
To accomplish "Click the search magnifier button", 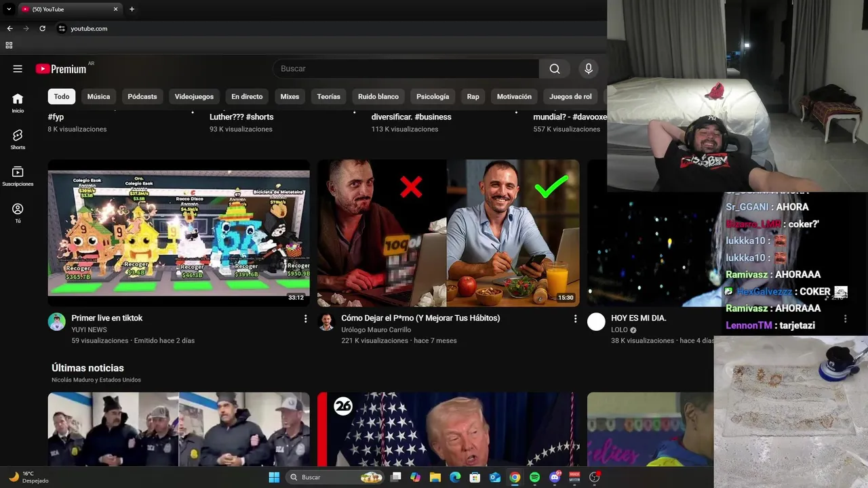I will click(555, 68).
